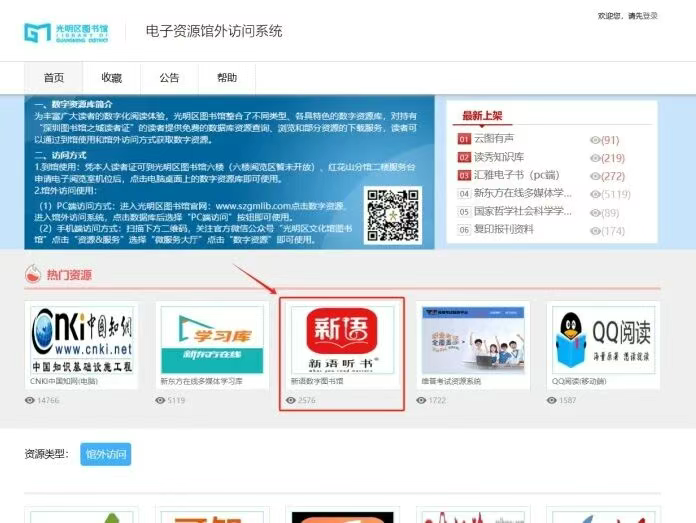Select the 馆外访问 resource type button
The image size is (696, 523).
(x=105, y=454)
